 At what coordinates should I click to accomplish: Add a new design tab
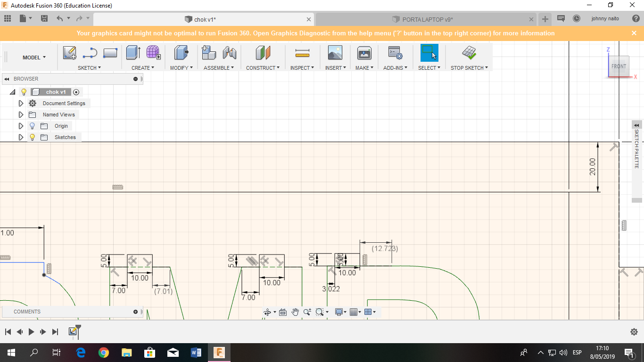coord(545,19)
